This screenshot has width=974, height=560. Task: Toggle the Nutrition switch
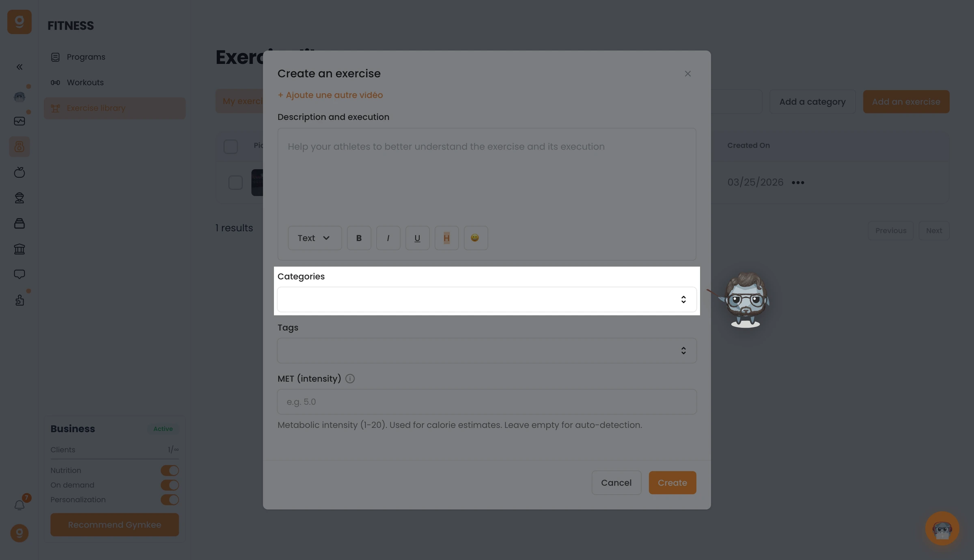[x=170, y=470]
